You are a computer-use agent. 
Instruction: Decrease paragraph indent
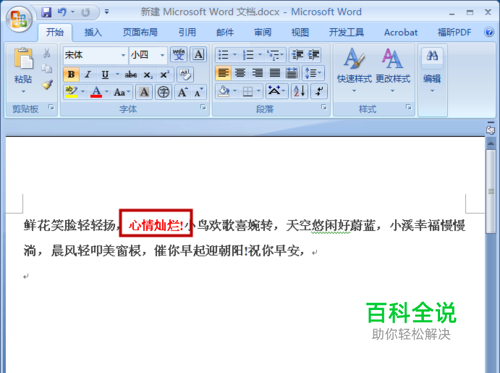297,55
